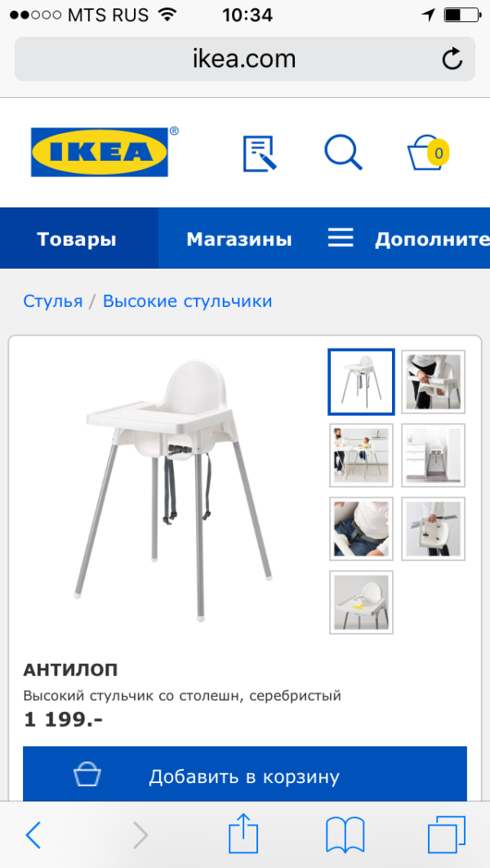Open the shopping cart basket icon
Viewport: 490px width, 868px height.
pyautogui.click(x=427, y=152)
